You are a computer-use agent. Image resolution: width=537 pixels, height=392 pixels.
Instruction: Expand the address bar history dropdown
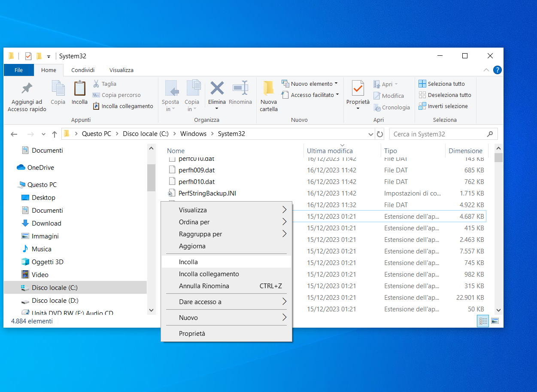(371, 134)
